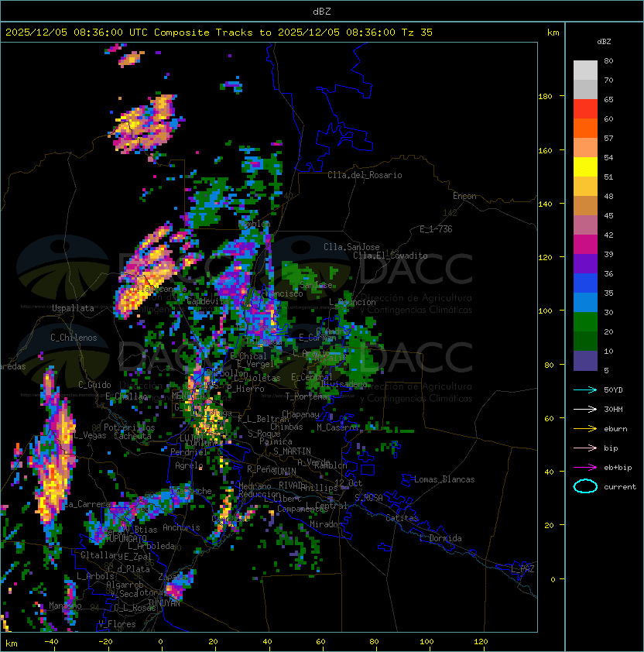Screen dimensions: 644x652
Task: Click the 'TUNUYAN' town label
Action: (x=164, y=603)
